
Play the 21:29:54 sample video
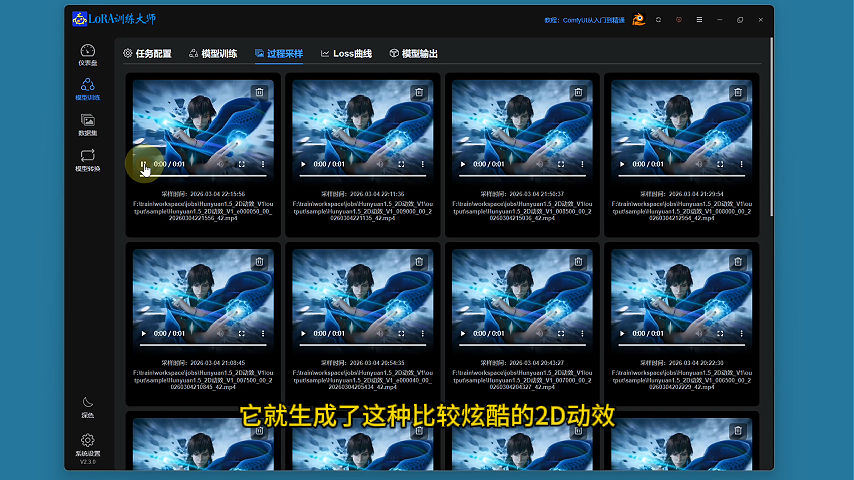(x=622, y=164)
